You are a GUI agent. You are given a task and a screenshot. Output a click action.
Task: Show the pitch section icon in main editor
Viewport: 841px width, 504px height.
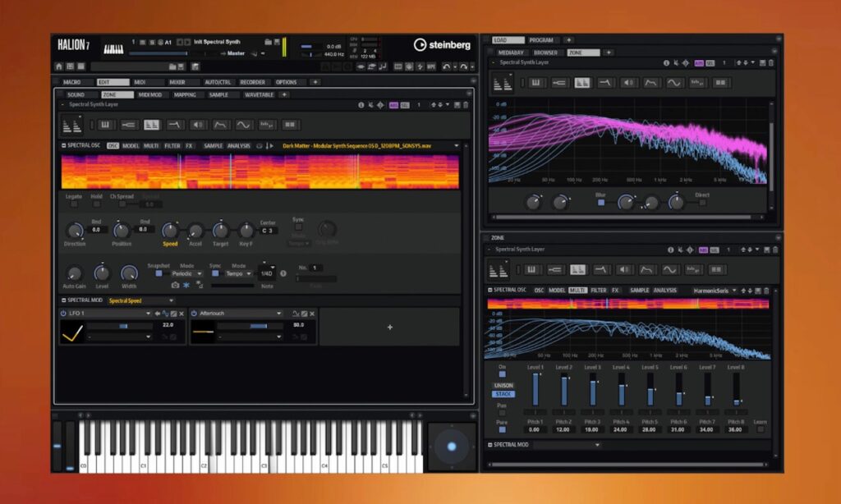[128, 125]
